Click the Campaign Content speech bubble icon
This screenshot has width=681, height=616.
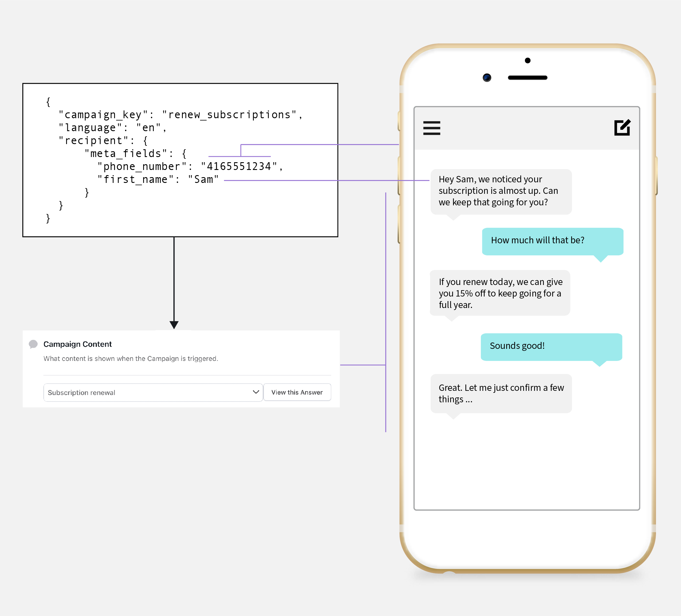[x=33, y=344]
